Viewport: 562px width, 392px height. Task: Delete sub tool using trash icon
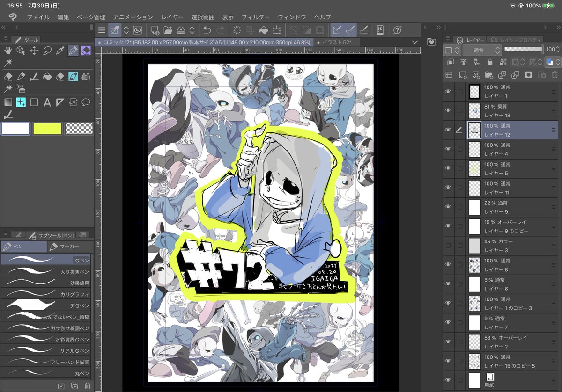point(87,386)
